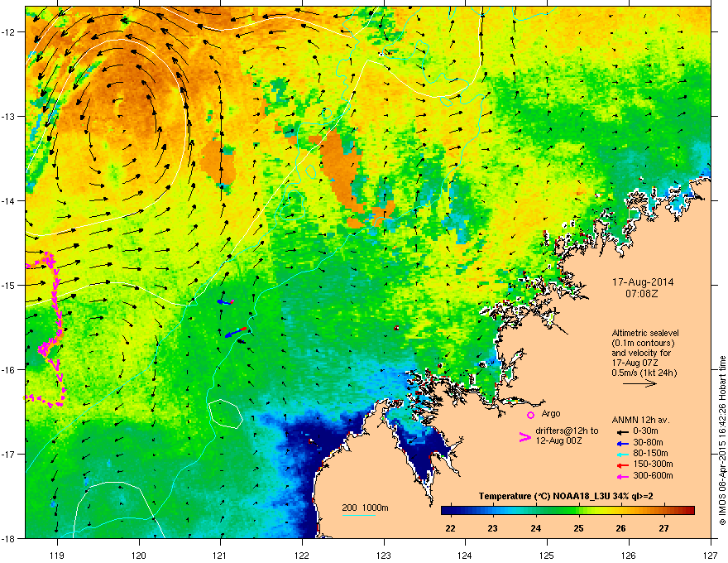Click the '150-300m' depth label

tap(653, 464)
